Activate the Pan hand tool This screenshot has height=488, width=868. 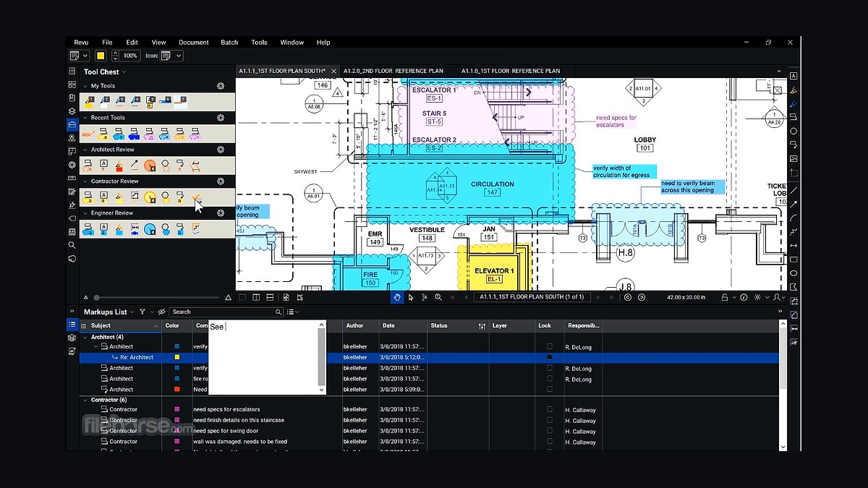(x=397, y=297)
